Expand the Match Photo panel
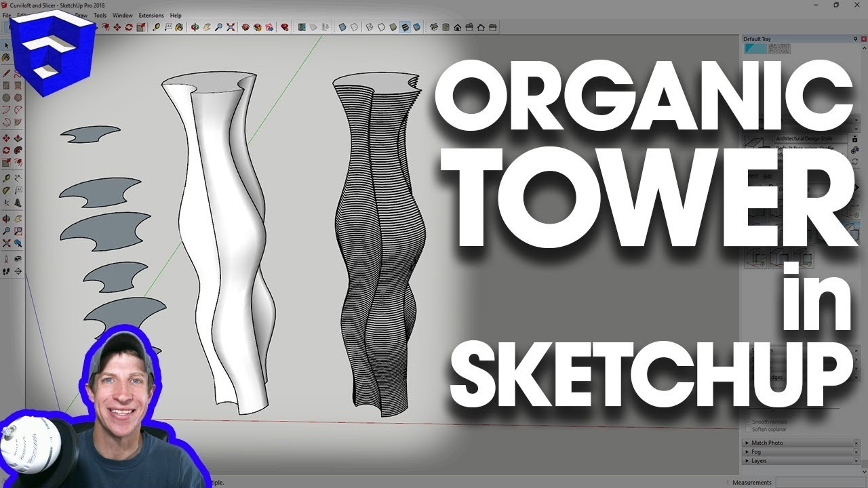Screen dimensions: 868x488 pyautogui.click(x=801, y=443)
